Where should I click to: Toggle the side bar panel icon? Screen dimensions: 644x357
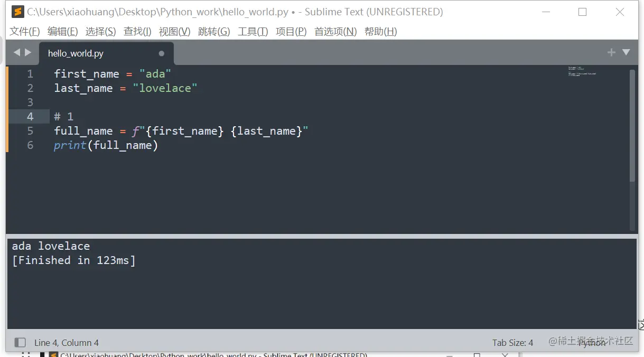[x=20, y=342]
